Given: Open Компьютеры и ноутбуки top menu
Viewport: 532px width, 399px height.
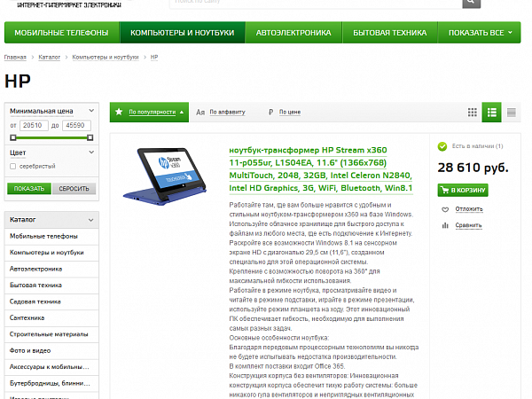Looking at the screenshot, I should pyautogui.click(x=182, y=33).
